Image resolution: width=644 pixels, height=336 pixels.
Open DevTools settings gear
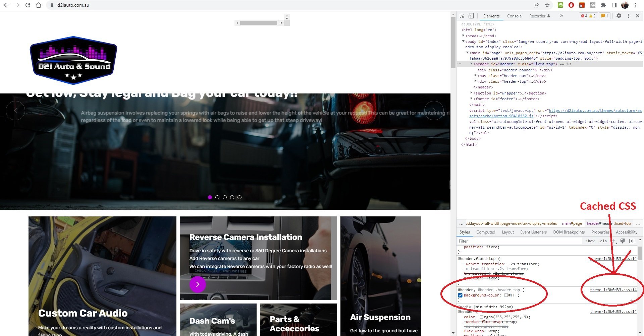click(619, 16)
